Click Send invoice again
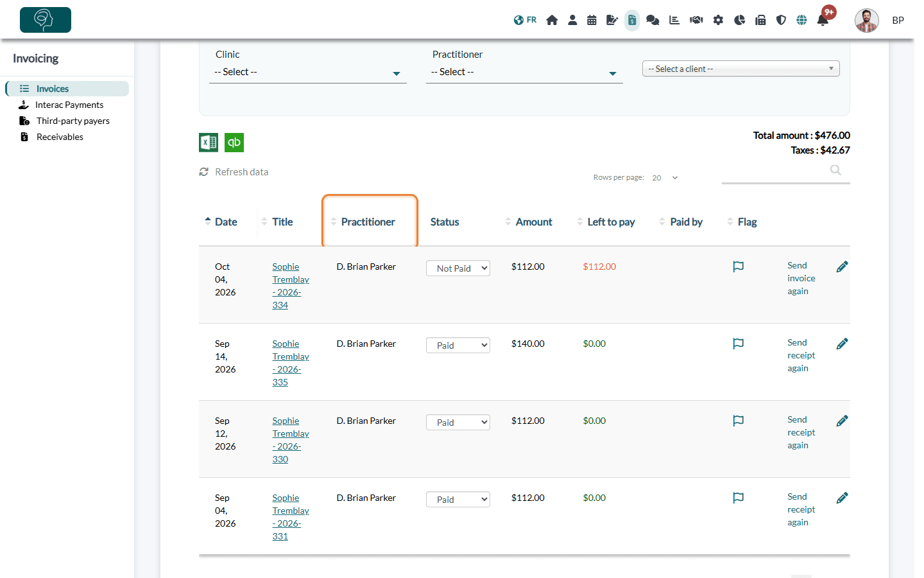The height and width of the screenshot is (578, 924). (x=801, y=278)
